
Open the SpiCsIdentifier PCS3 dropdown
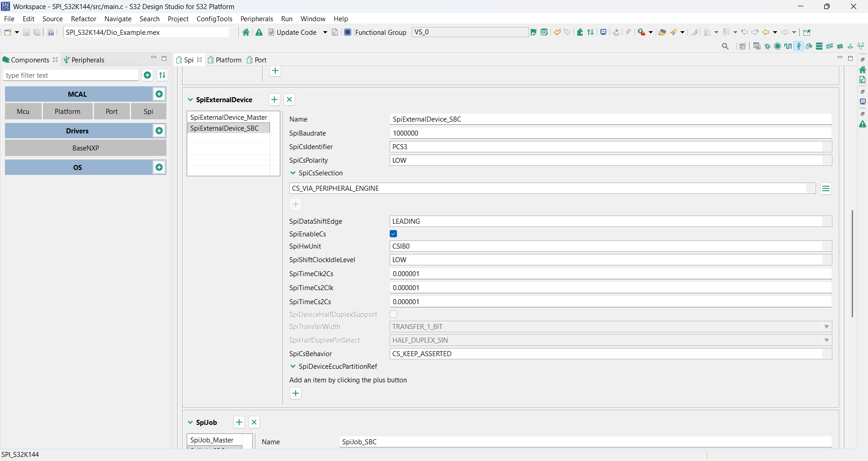611,147
